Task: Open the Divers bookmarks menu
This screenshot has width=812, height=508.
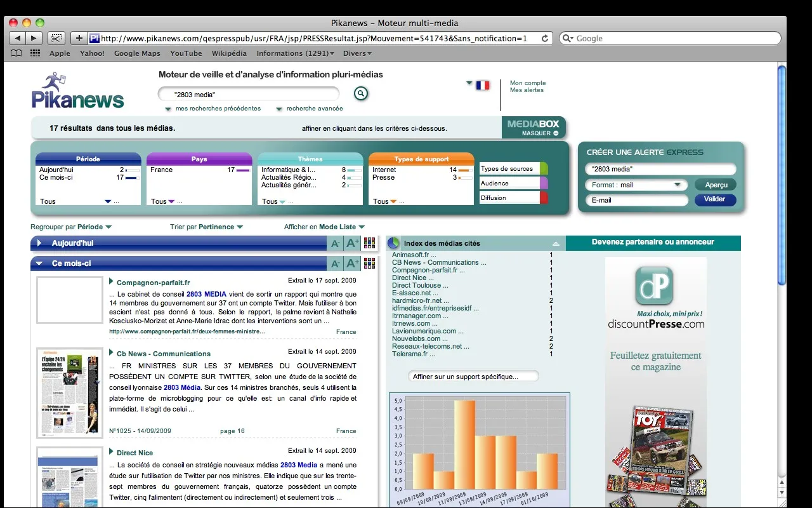Action: tap(357, 53)
